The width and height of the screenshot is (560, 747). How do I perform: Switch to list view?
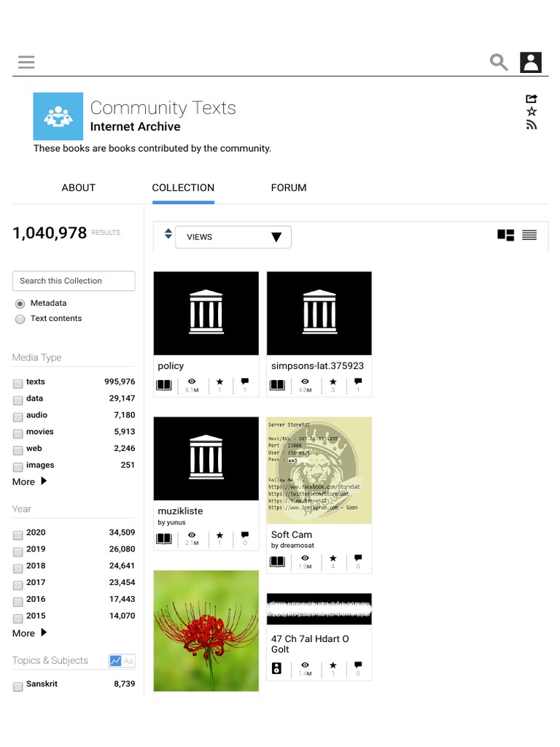coord(529,235)
